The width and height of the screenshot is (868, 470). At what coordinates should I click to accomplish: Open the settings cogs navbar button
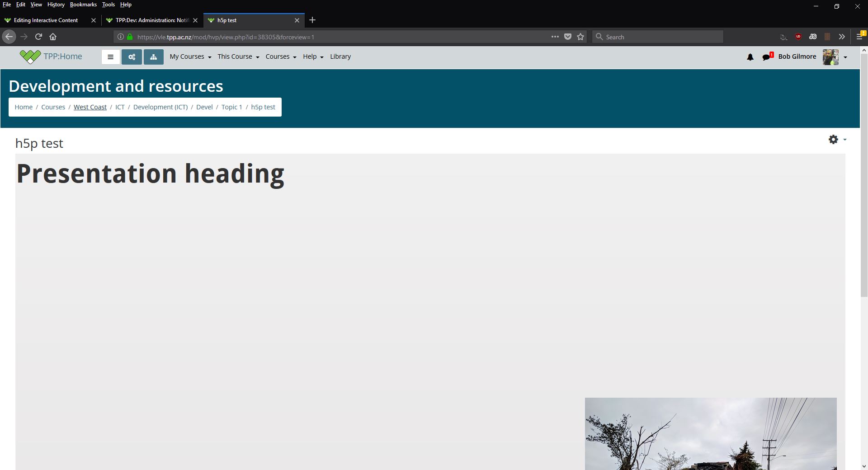point(132,57)
